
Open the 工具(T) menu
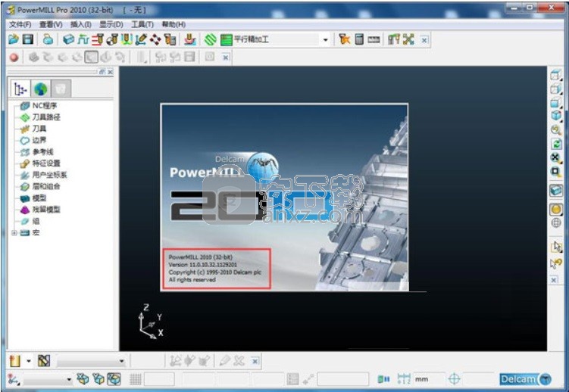142,25
